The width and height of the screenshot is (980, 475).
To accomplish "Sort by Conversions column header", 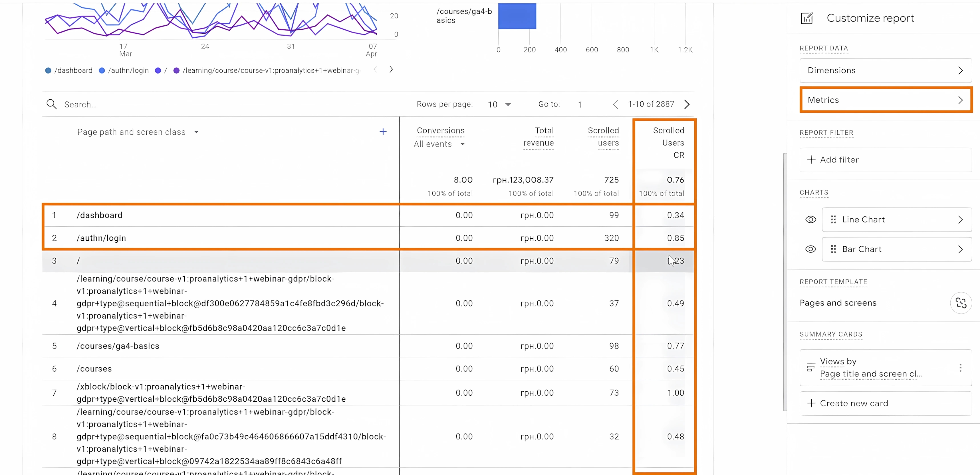I will 441,130.
